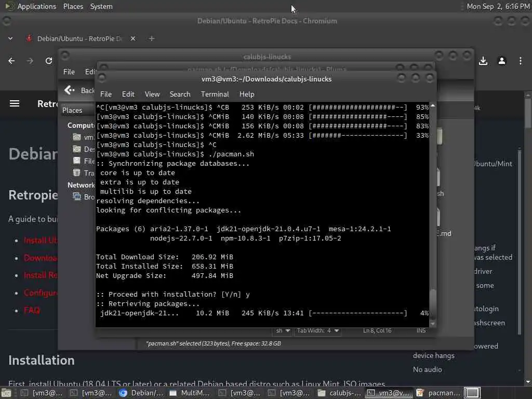Switch to pacman... Pluma taskbar button

point(438,393)
